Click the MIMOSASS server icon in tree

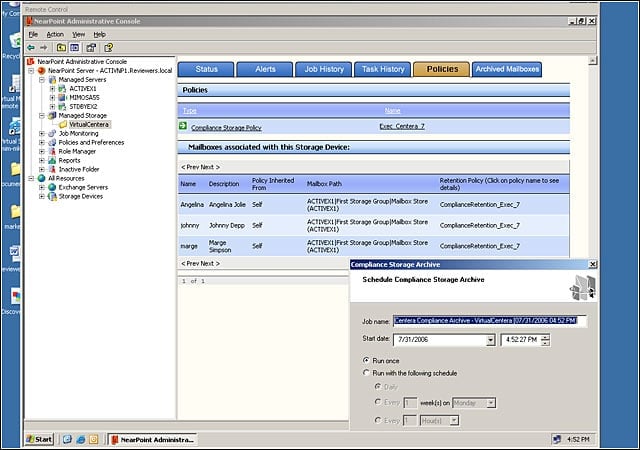coord(62,98)
